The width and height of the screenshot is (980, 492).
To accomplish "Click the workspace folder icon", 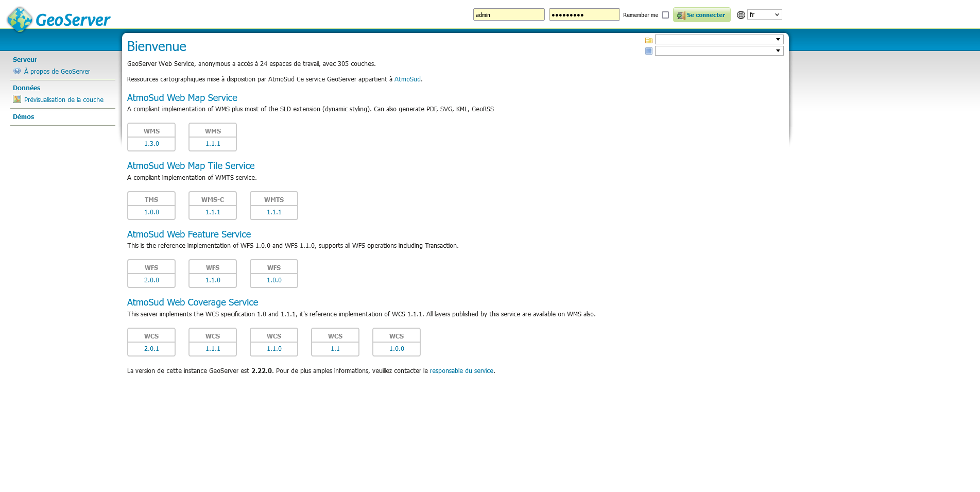I will point(649,40).
